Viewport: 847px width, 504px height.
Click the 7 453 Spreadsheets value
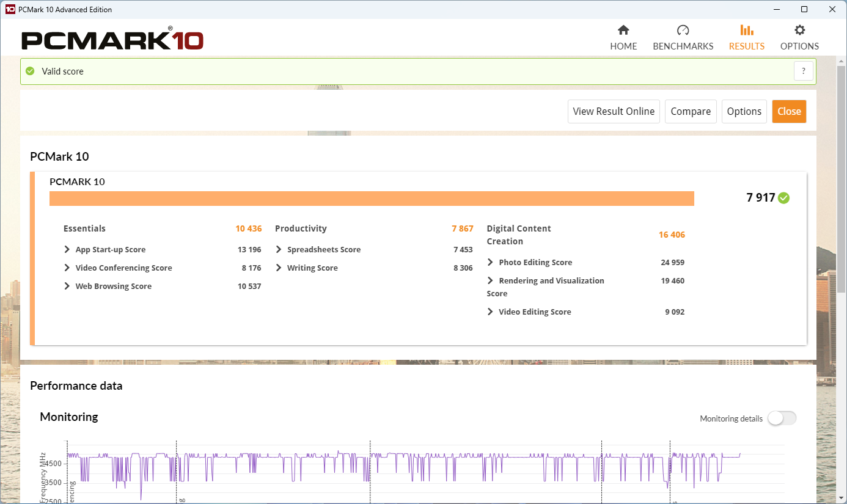point(463,249)
